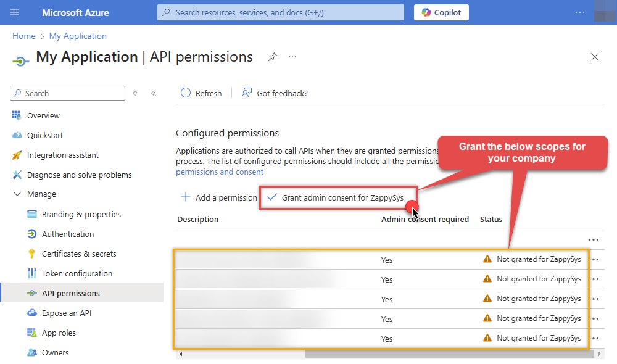617x364 pixels.
Task: Open Overview in the sidebar
Action: pyautogui.click(x=43, y=116)
